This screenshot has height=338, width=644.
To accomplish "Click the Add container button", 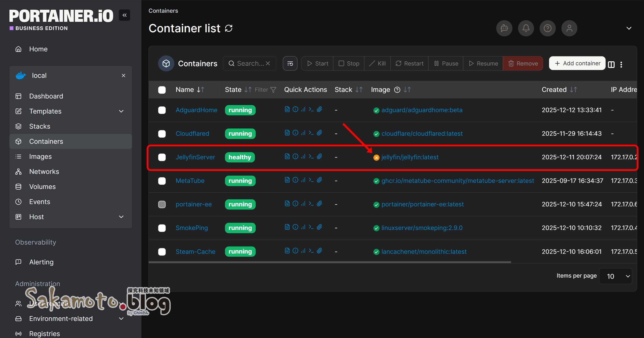I will click(x=577, y=63).
